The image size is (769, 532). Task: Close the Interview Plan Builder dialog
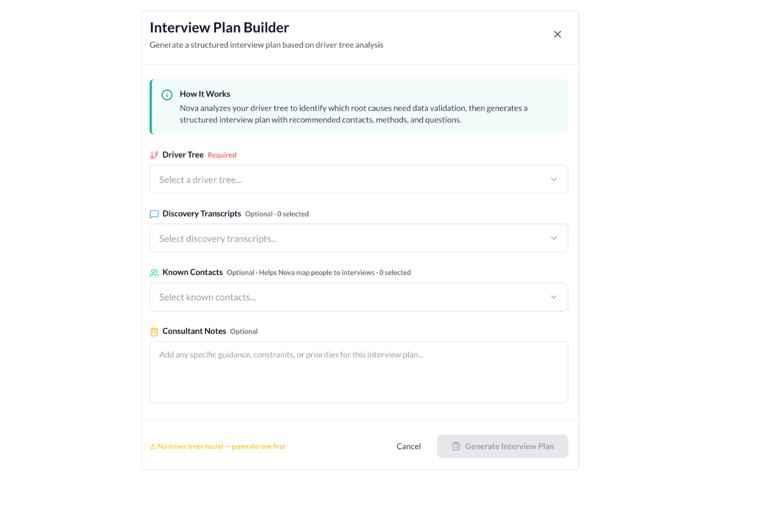point(557,34)
